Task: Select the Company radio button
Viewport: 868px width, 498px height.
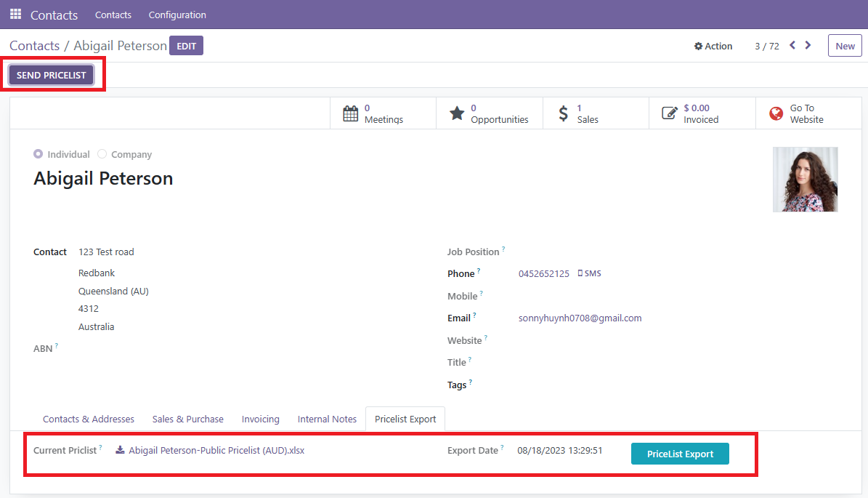Action: click(102, 154)
